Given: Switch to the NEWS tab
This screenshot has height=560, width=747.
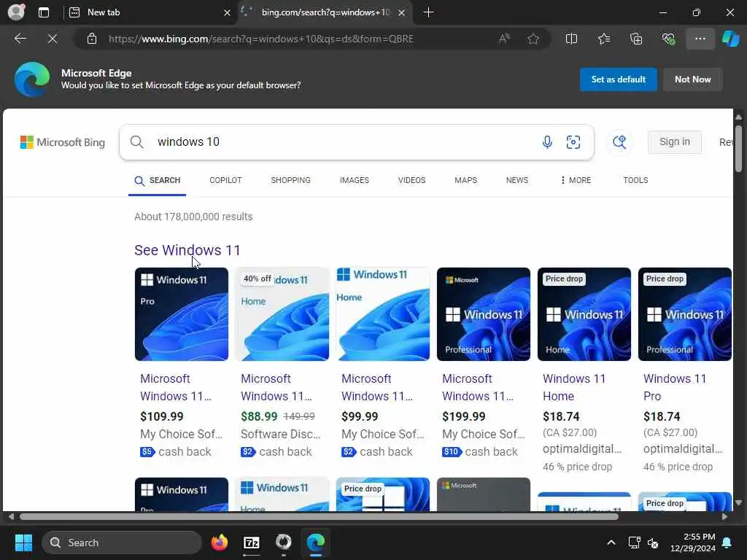Looking at the screenshot, I should (517, 180).
